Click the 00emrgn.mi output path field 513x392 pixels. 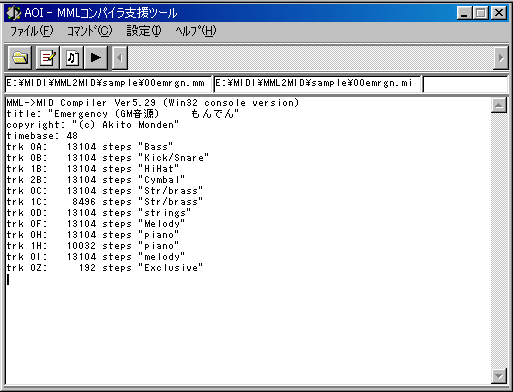point(317,83)
